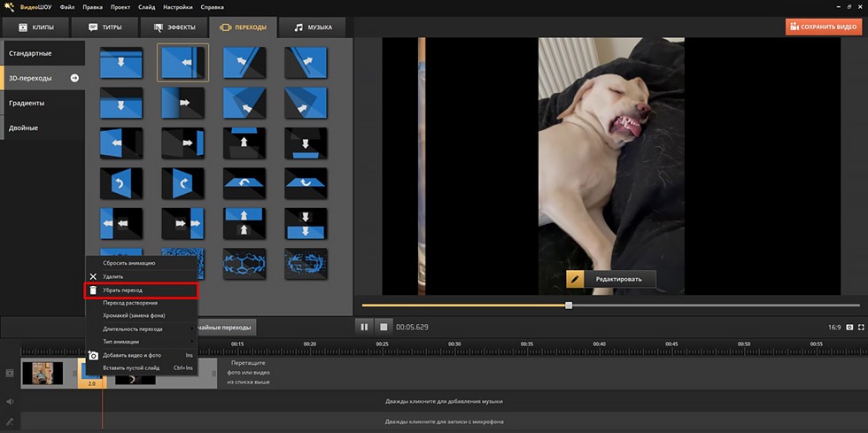Viewport: 868px width, 433px height.
Task: Pick the blue hexagon pattern transition
Action: (x=244, y=264)
